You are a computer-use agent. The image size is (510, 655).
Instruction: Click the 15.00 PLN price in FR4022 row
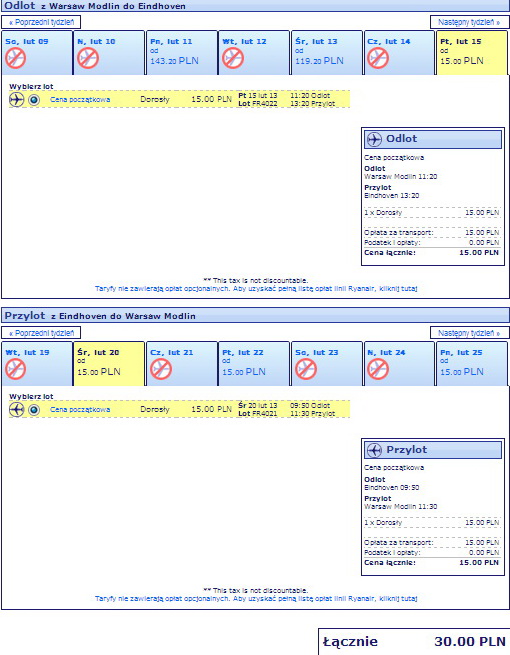coord(211,99)
